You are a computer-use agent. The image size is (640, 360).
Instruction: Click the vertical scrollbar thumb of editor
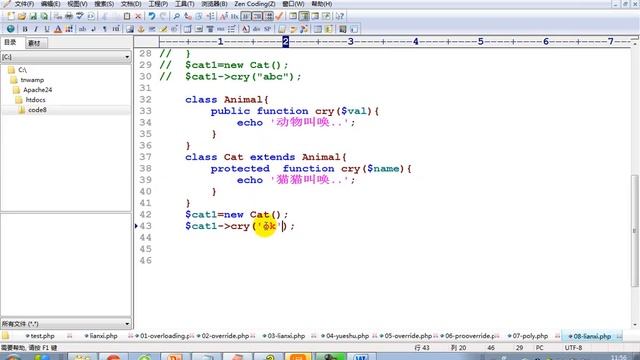point(634,231)
